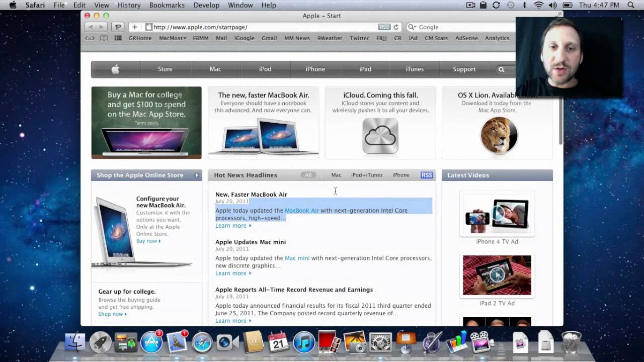644x362 pixels.
Task: Click the search magnifier in Apple navigation bar
Action: tap(501, 69)
